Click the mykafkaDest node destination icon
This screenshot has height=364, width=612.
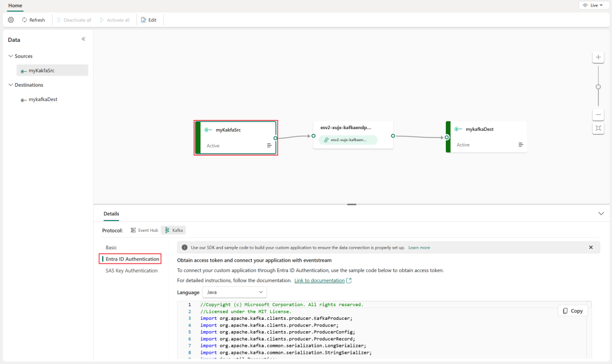[458, 129]
